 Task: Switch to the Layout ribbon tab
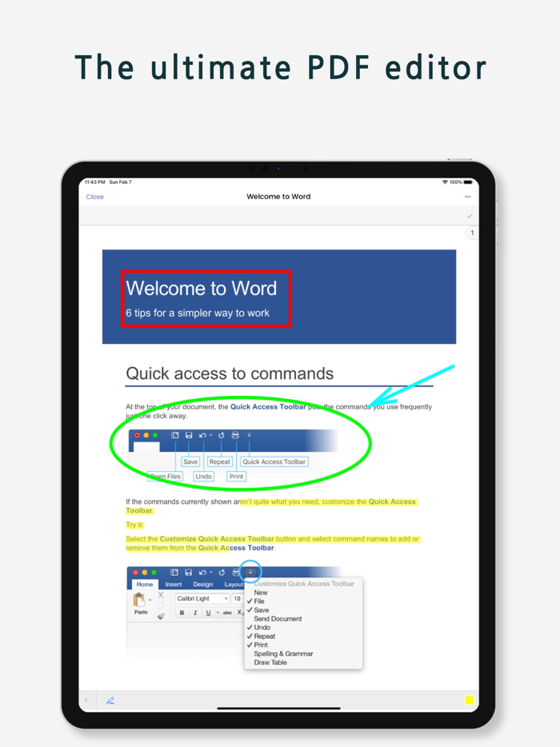point(234,584)
